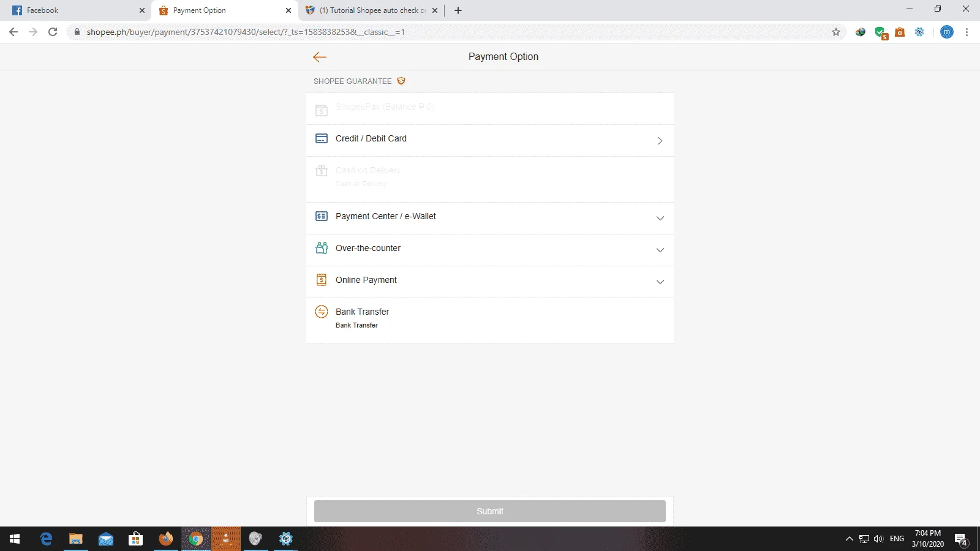980x551 pixels.
Task: Reload the current page
Action: [53, 32]
